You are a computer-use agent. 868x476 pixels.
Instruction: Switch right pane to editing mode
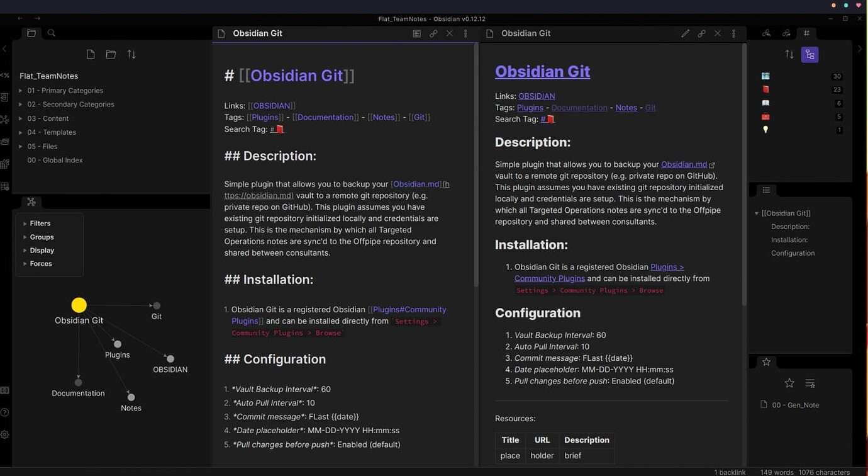pos(685,33)
